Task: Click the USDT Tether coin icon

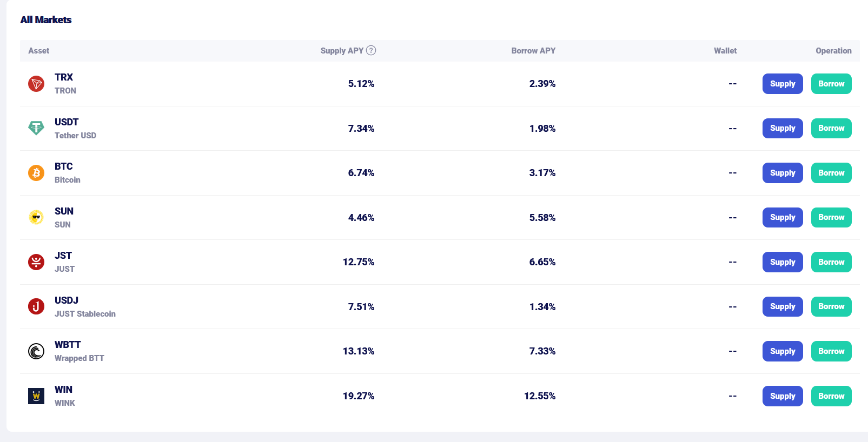Action: pyautogui.click(x=36, y=128)
